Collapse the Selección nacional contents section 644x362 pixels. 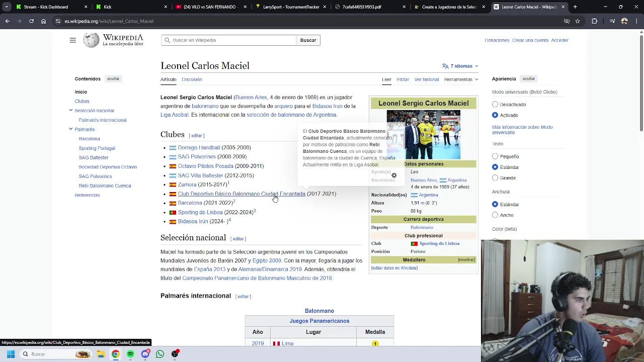(71, 110)
